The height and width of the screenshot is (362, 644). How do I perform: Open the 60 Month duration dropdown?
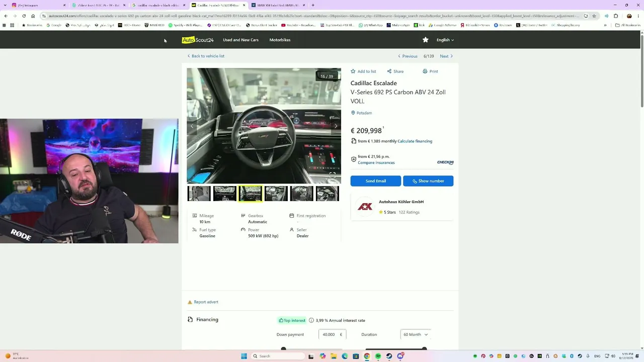(416, 334)
